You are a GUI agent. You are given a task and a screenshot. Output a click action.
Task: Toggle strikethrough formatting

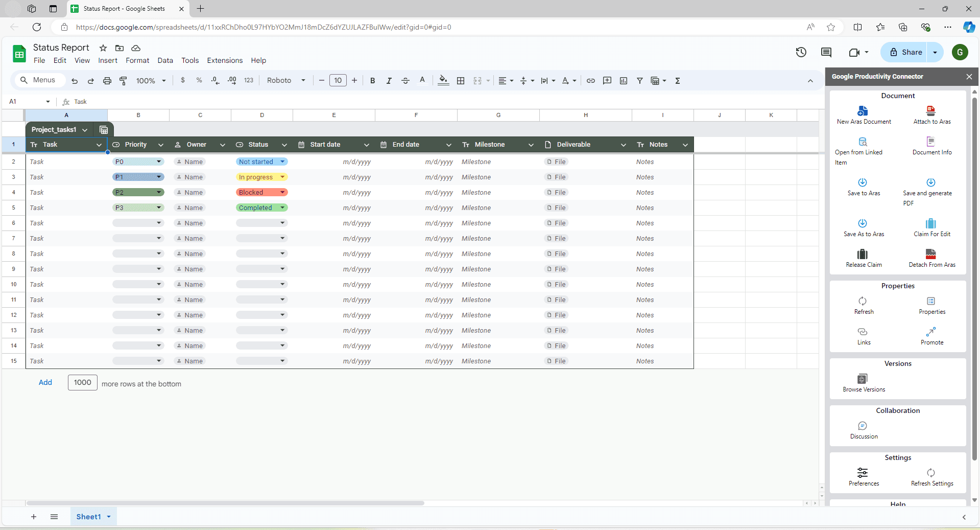(405, 81)
